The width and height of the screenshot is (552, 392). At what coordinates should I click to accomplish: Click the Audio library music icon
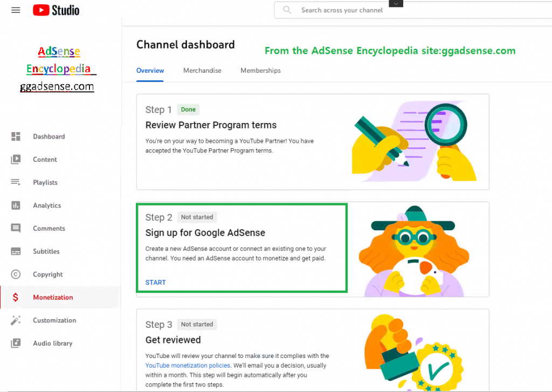(16, 343)
